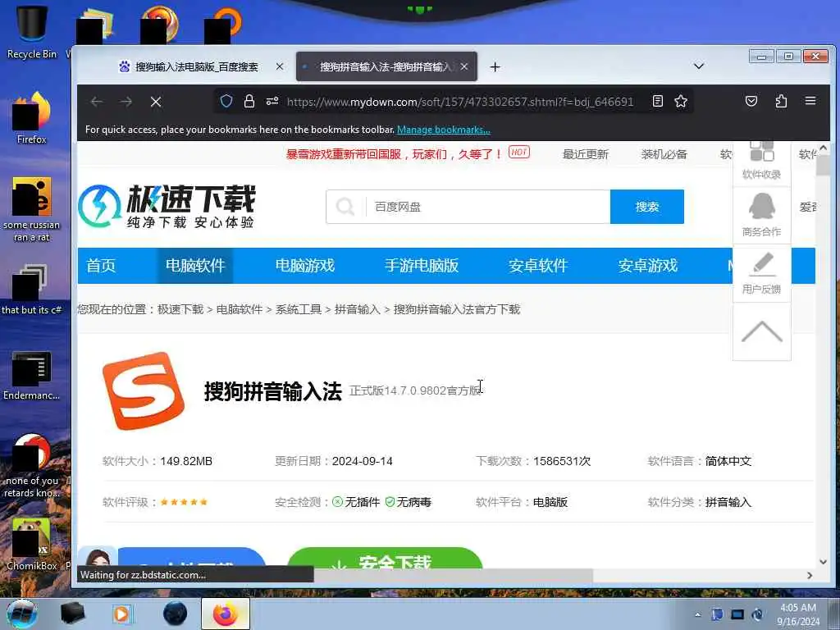This screenshot has height=630, width=840.
Task: Open Firefox hamburger application menu
Action: (810, 101)
